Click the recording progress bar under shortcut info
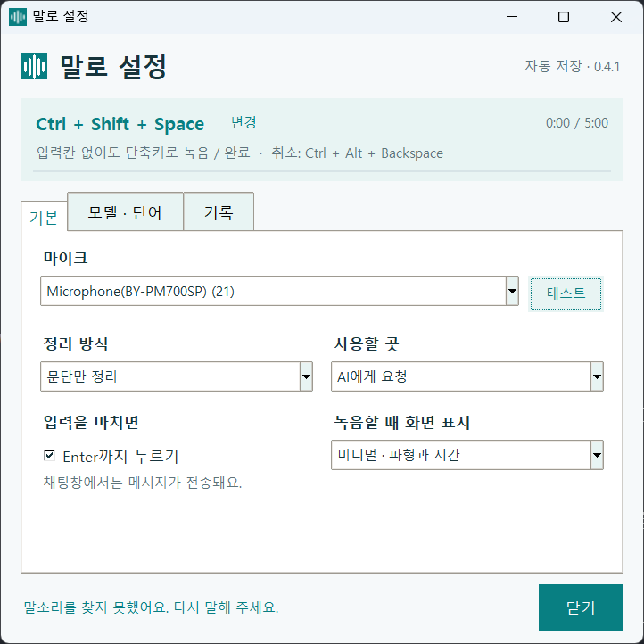The width and height of the screenshot is (644, 644). pyautogui.click(x=322, y=171)
